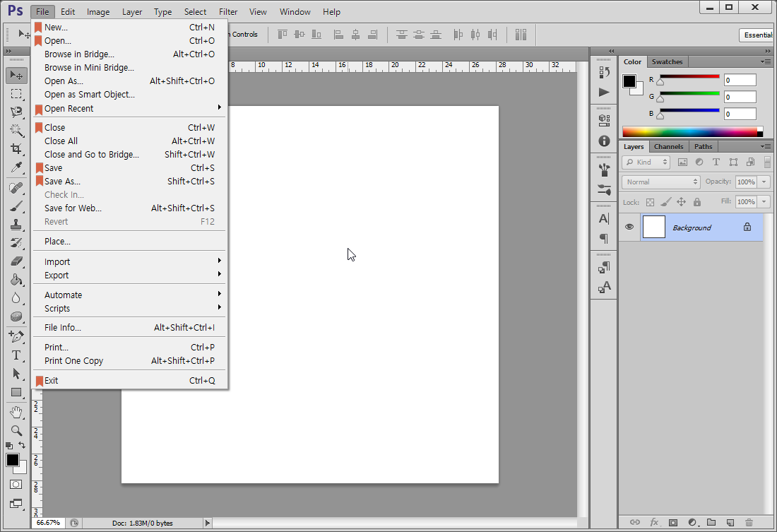Toggle Lock all for the layer

697,202
